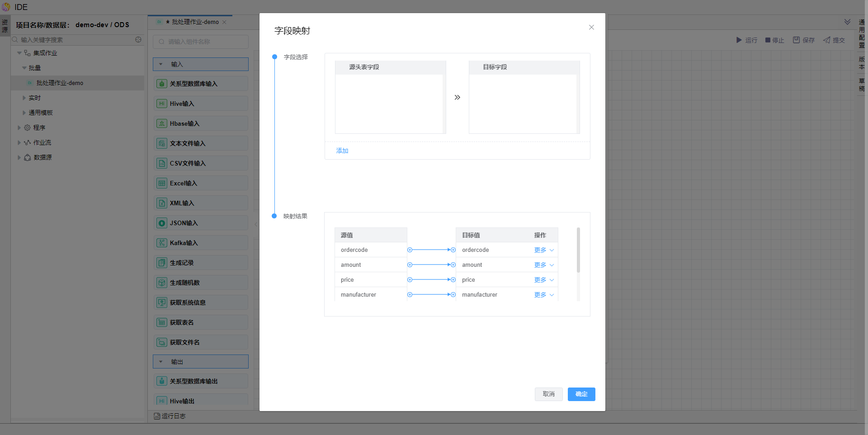Expand the 实时 tree node
The image size is (868, 435).
tap(24, 98)
